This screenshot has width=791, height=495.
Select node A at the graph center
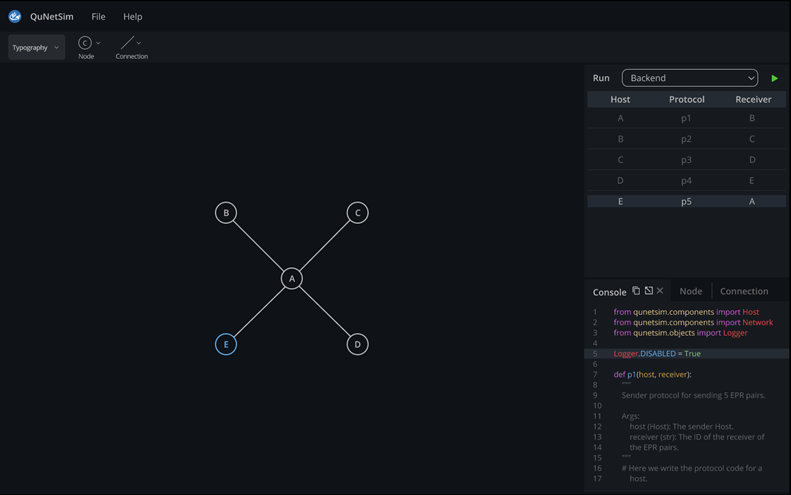click(291, 278)
